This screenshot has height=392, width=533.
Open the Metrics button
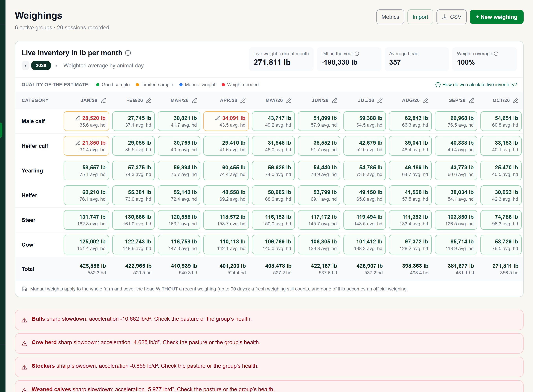pyautogui.click(x=390, y=17)
